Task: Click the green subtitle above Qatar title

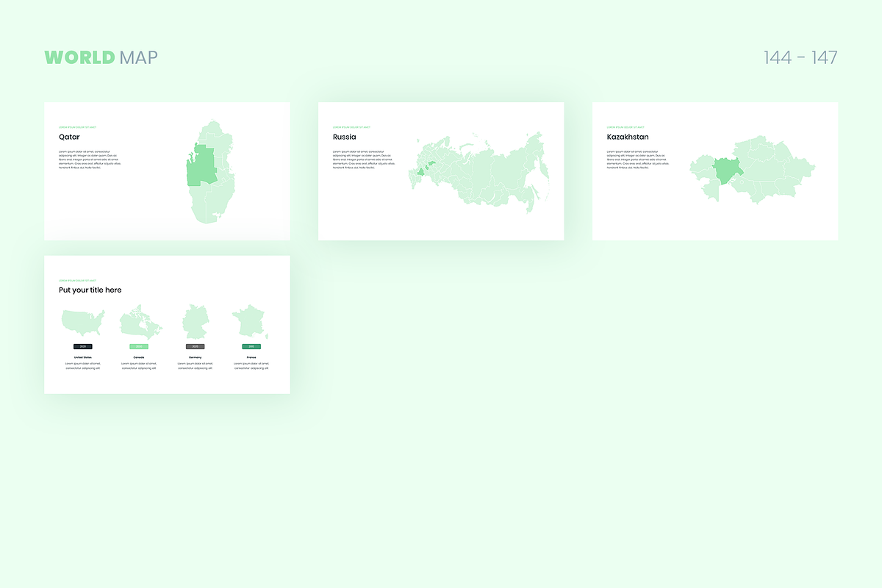Action: click(78, 127)
